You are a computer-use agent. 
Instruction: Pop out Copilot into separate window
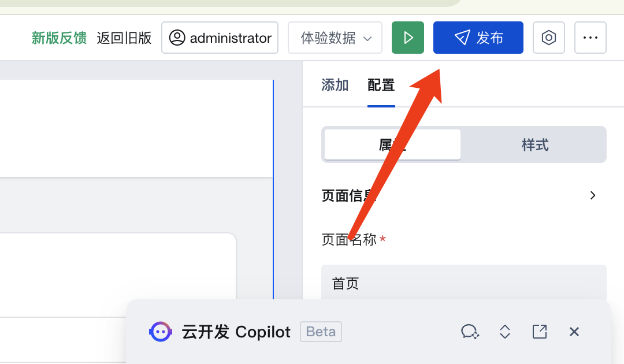tap(539, 332)
